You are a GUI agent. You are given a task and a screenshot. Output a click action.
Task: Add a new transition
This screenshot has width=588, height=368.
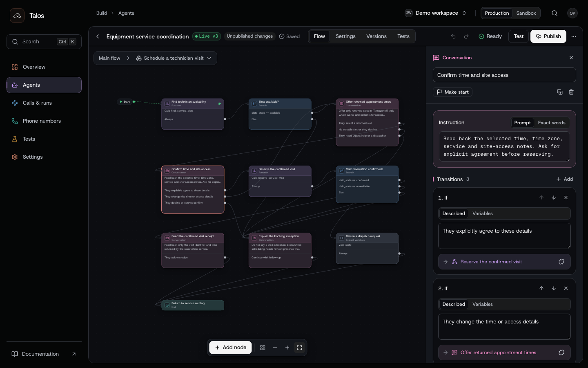click(565, 179)
